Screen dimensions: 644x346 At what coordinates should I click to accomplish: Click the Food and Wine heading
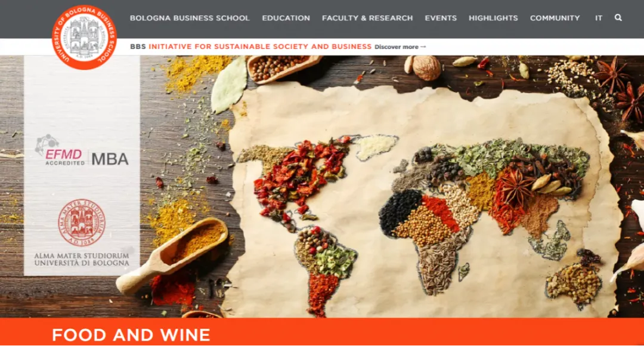click(x=131, y=335)
